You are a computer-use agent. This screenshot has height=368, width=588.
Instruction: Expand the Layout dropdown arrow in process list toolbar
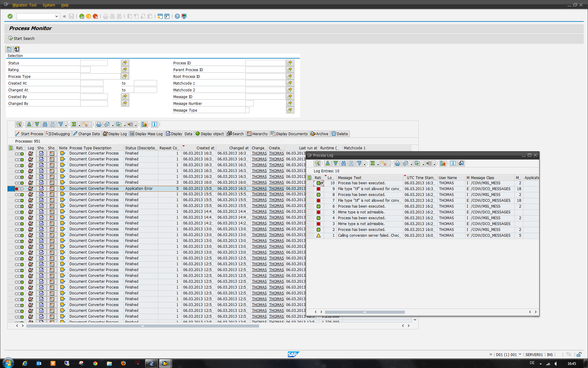135,125
